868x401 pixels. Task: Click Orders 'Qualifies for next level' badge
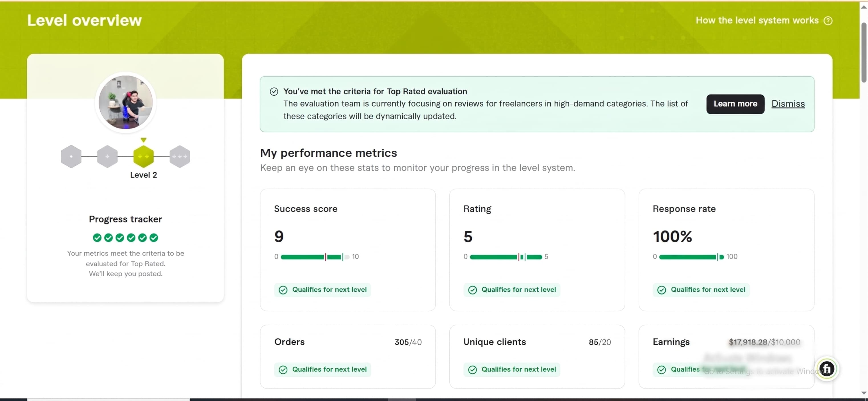(323, 369)
